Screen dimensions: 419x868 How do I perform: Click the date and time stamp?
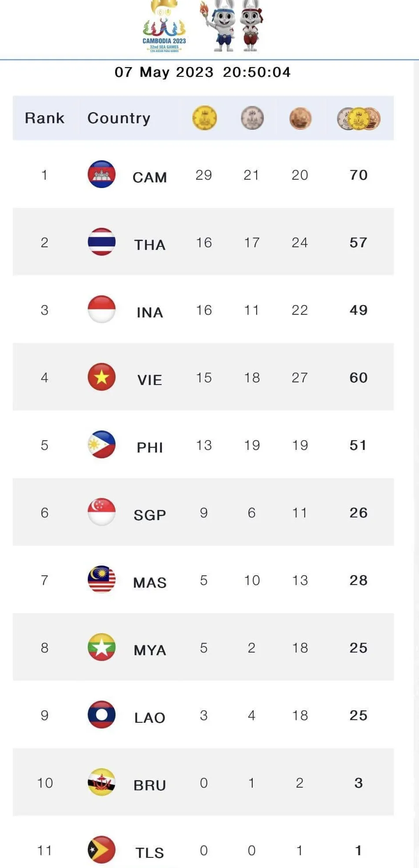202,72
